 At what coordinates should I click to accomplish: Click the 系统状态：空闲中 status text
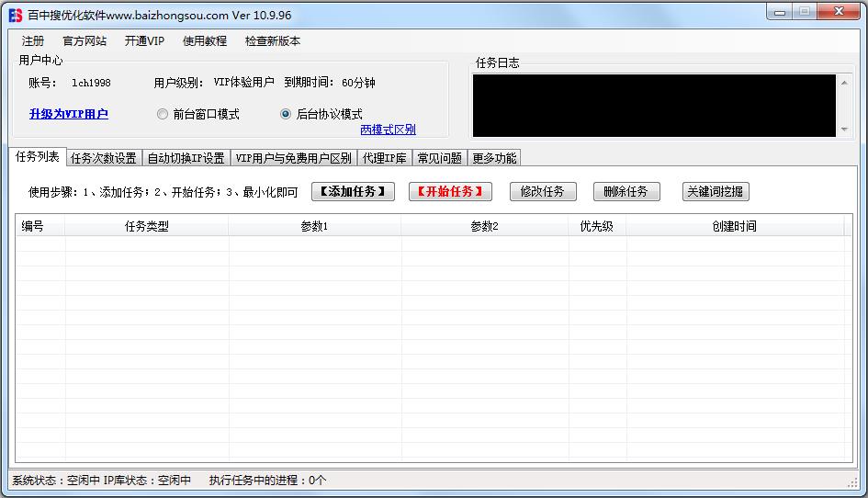[x=56, y=481]
